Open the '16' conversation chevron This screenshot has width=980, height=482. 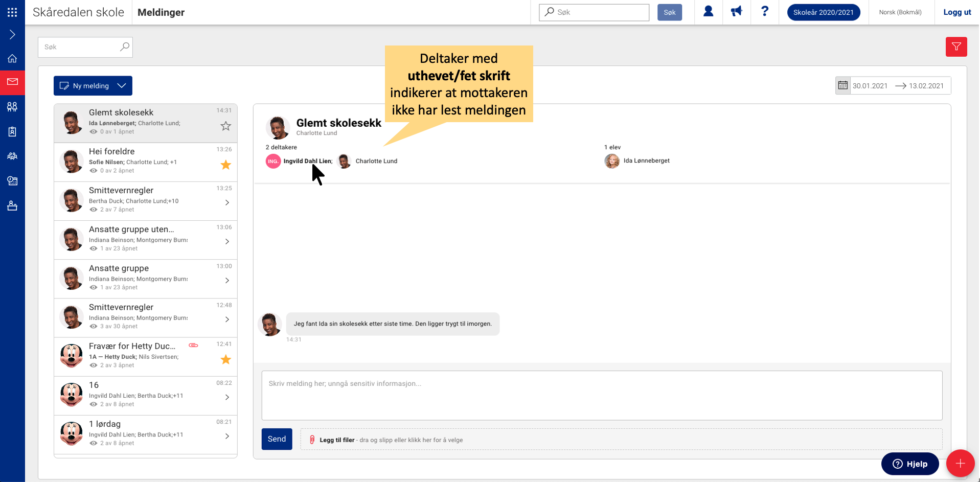tap(227, 397)
